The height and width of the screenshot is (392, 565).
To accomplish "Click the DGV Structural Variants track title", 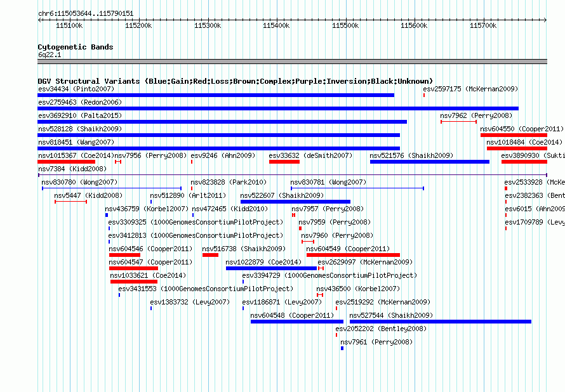I will tap(236, 81).
